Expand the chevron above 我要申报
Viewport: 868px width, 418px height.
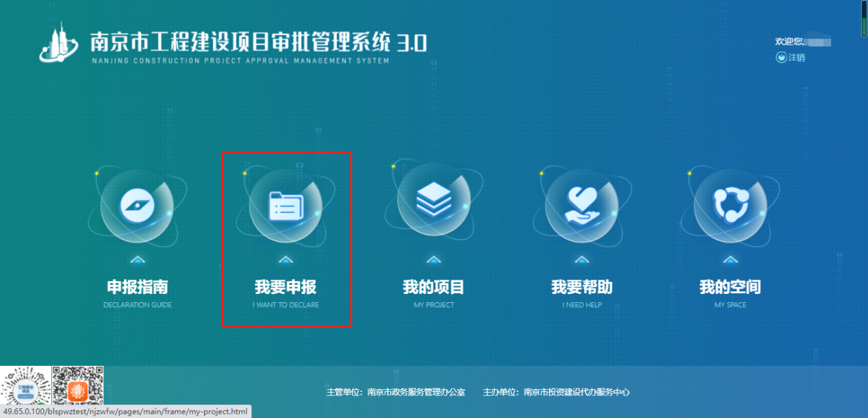click(x=285, y=260)
